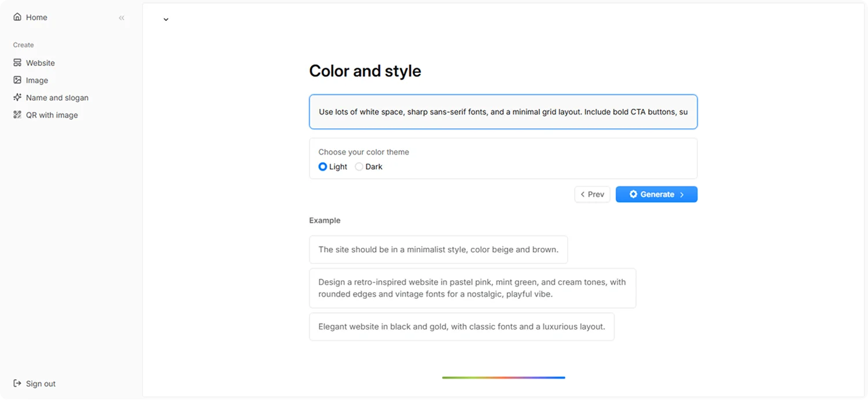Click the Sign out arrow icon
Viewport: 868px width, 400px height.
[17, 383]
